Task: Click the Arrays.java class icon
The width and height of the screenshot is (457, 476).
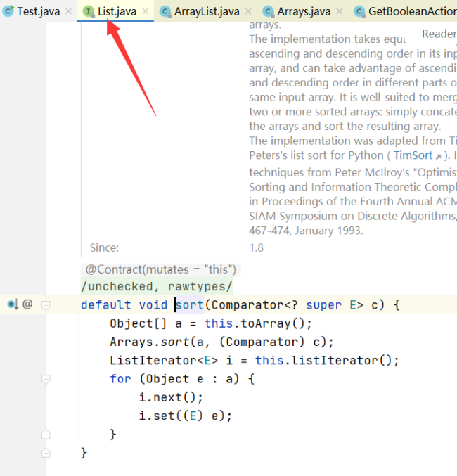Action: (268, 11)
